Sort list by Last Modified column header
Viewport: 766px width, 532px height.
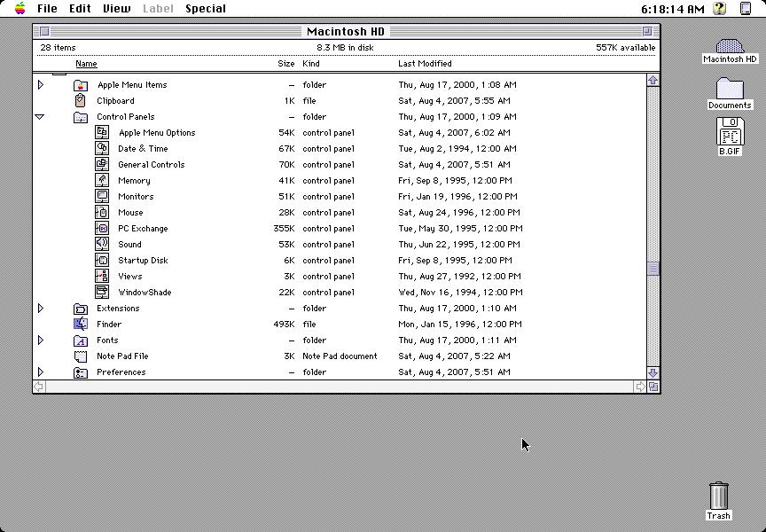point(425,64)
